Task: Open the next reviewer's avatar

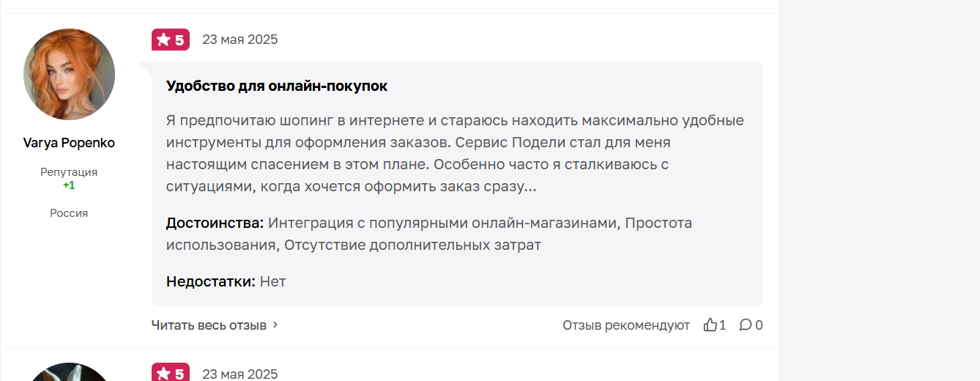Action: point(69,372)
